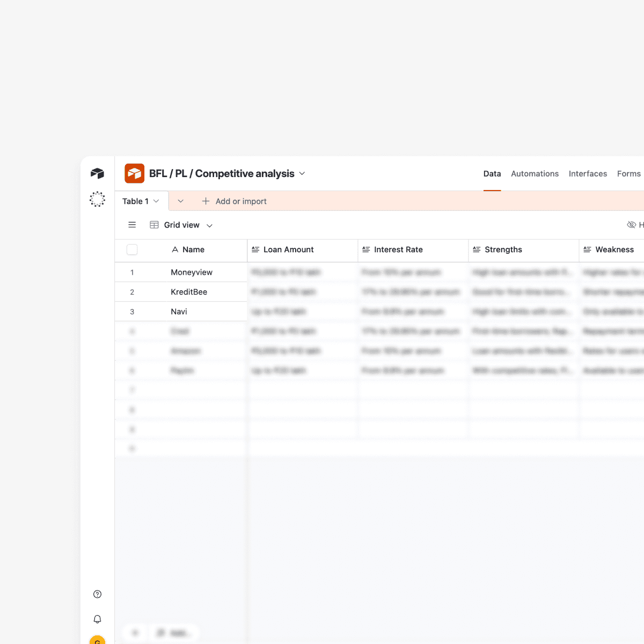
Task: Check the select-all rows checkbox
Action: pos(132,250)
